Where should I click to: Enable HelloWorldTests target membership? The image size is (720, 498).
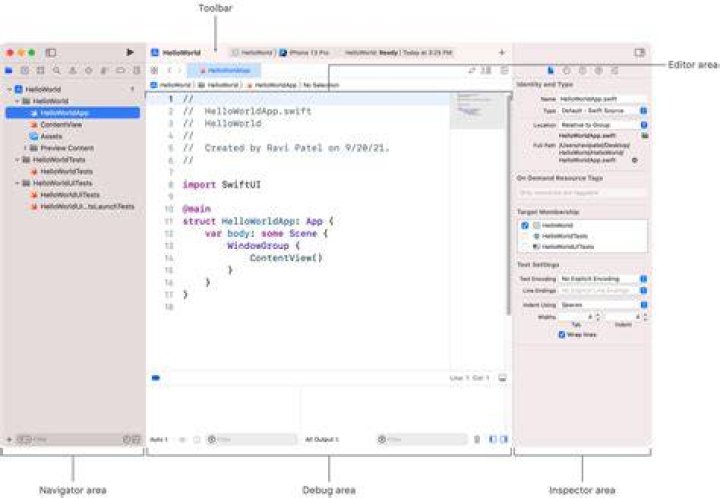(x=525, y=236)
